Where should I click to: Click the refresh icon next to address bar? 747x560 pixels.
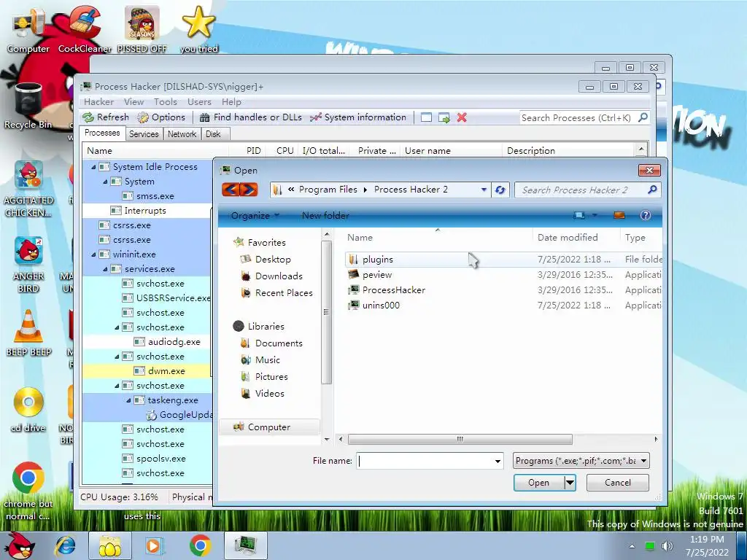[x=500, y=190]
